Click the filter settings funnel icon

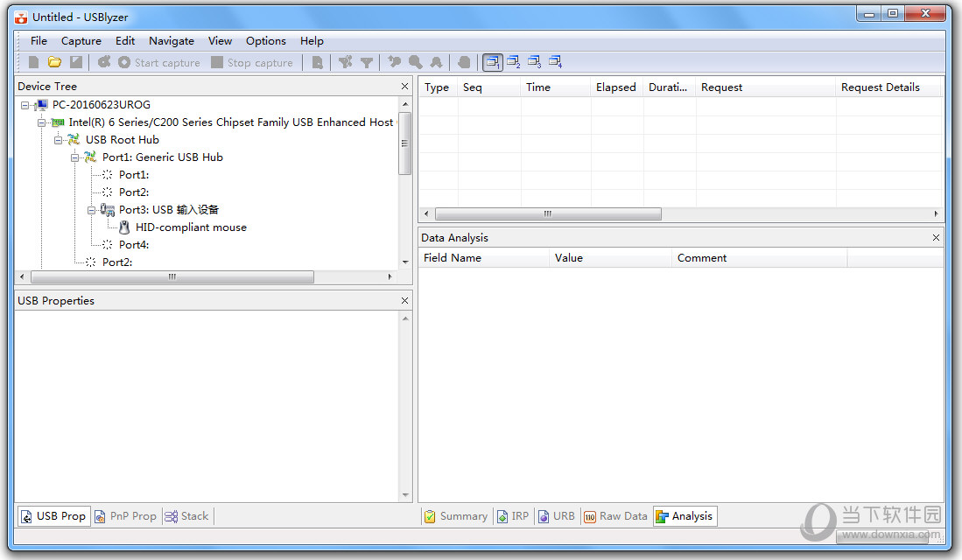[x=346, y=62]
